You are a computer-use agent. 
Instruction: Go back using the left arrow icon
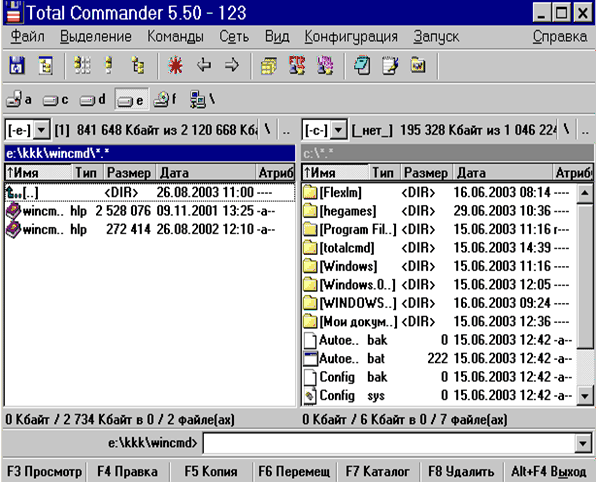pos(204,65)
